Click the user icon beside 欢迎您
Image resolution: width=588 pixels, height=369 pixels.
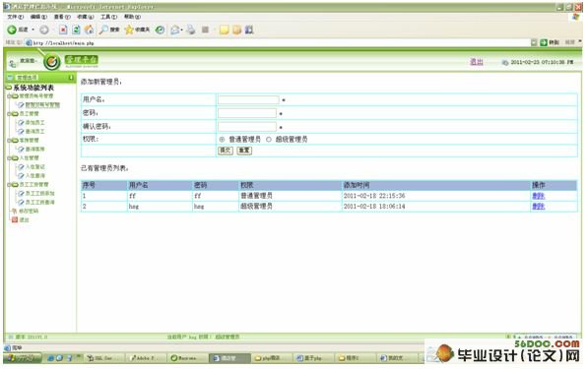(13, 63)
